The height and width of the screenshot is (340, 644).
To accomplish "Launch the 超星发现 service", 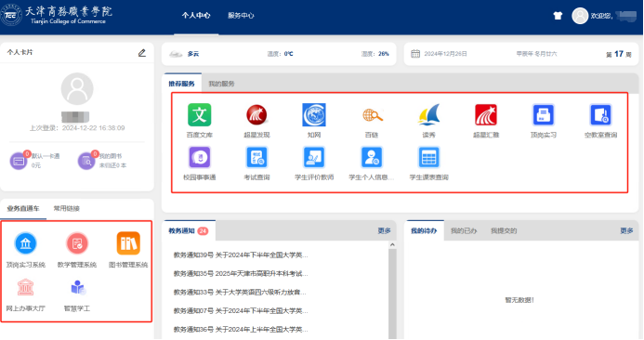I will pos(256,115).
